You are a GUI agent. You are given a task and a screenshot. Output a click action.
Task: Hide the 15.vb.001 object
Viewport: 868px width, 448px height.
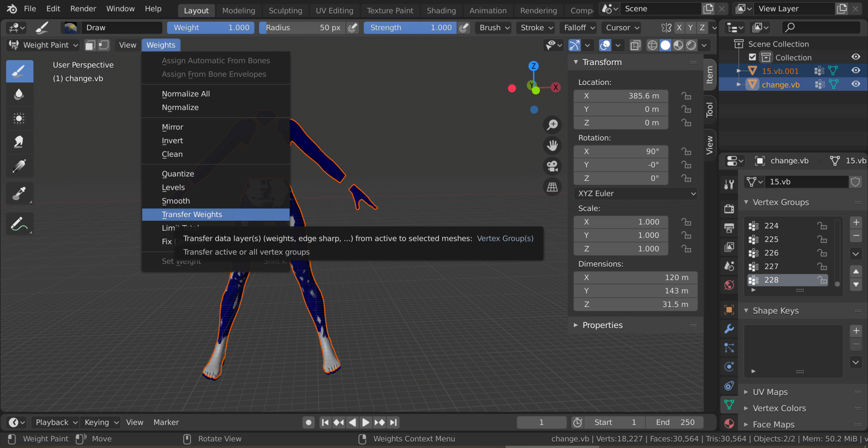click(856, 71)
